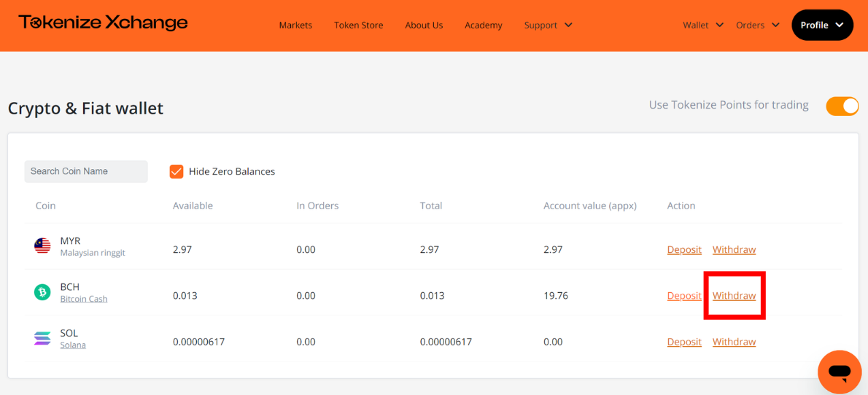Click the Action column header
The height and width of the screenshot is (395, 868).
point(681,206)
